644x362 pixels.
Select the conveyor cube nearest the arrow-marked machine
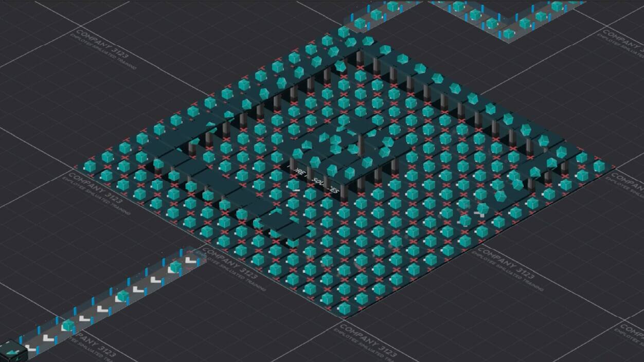click(68, 325)
